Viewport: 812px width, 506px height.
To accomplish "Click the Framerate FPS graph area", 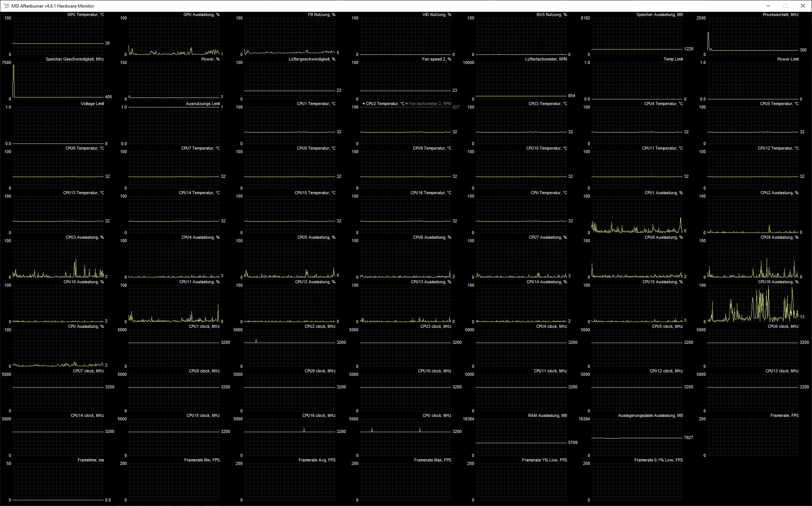I will tap(753, 438).
